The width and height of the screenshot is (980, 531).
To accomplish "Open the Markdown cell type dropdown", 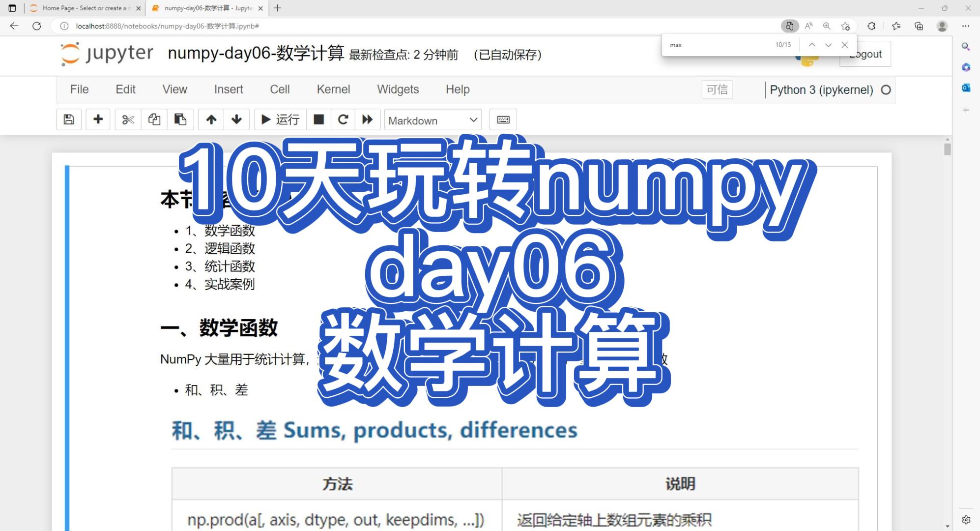I will pos(432,120).
